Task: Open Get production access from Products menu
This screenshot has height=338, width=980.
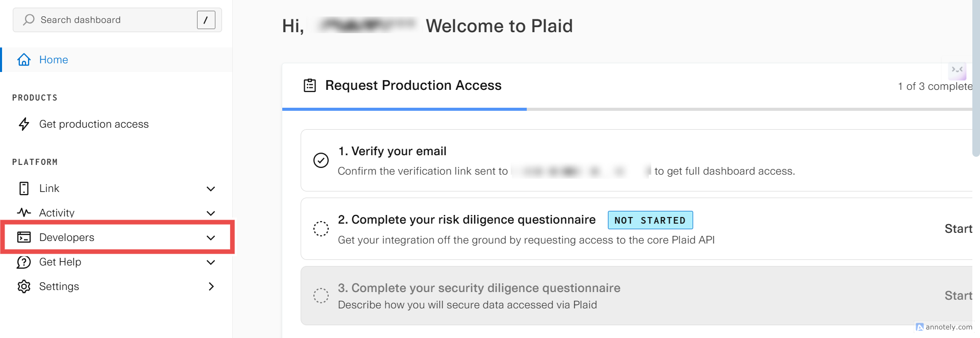Action: 94,124
